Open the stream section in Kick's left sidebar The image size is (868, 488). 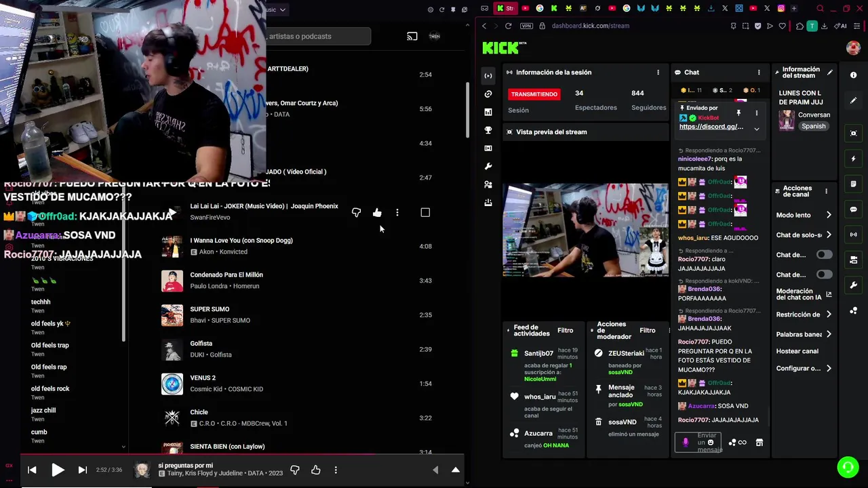488,75
